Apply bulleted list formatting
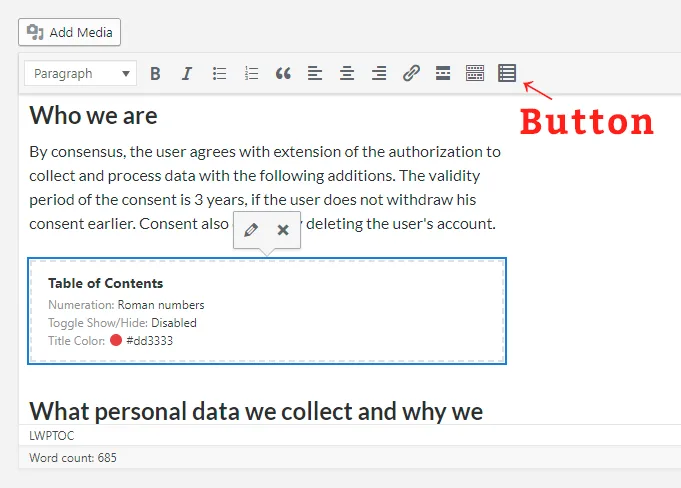The height and width of the screenshot is (488, 681). pyautogui.click(x=219, y=73)
